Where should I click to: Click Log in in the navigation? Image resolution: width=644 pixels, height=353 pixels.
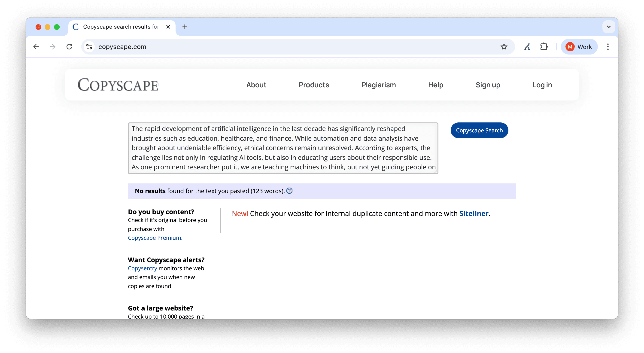(542, 85)
